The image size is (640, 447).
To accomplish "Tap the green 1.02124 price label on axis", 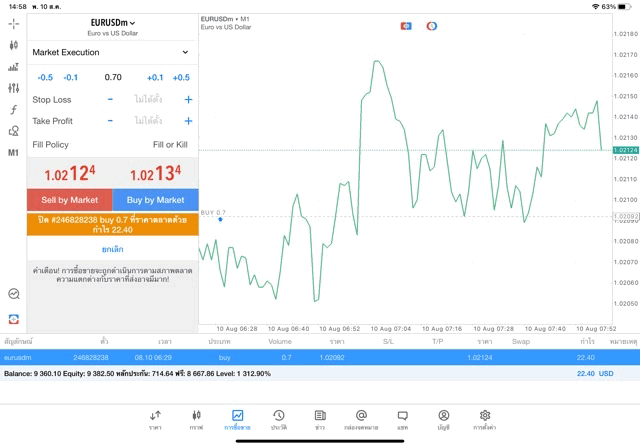I will 626,150.
